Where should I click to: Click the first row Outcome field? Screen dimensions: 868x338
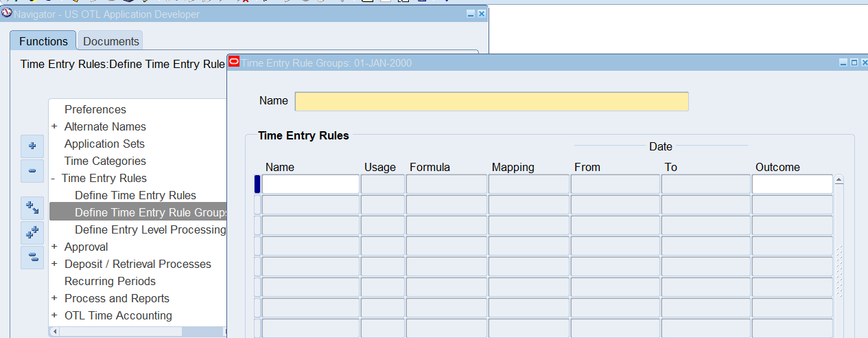click(792, 184)
